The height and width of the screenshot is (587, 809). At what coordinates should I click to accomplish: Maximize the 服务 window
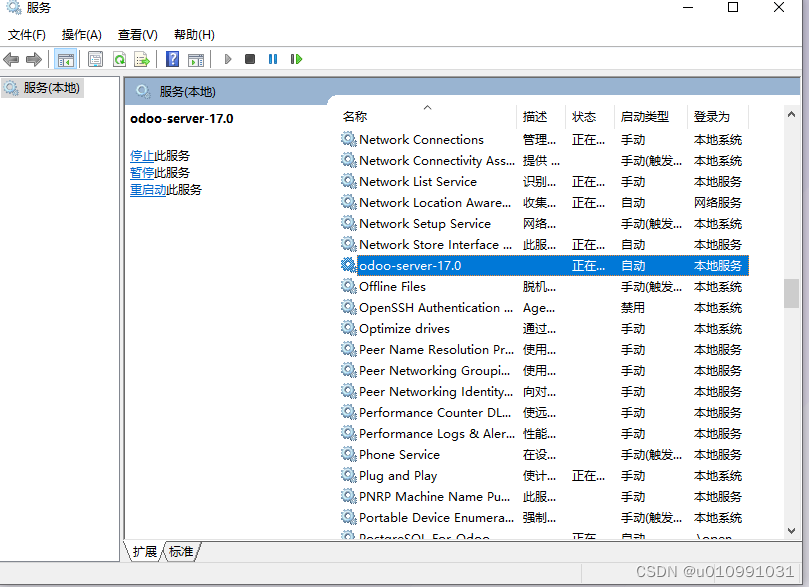[x=733, y=7]
